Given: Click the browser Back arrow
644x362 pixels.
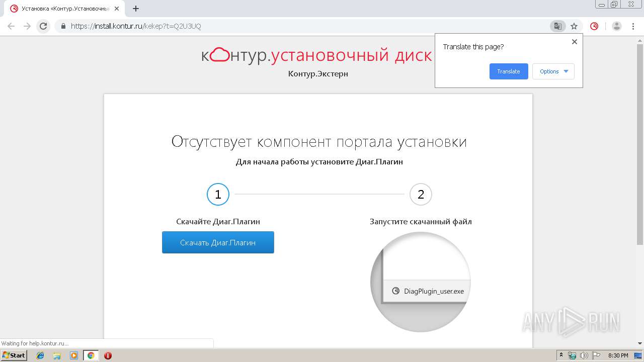Looking at the screenshot, I should 11,26.
